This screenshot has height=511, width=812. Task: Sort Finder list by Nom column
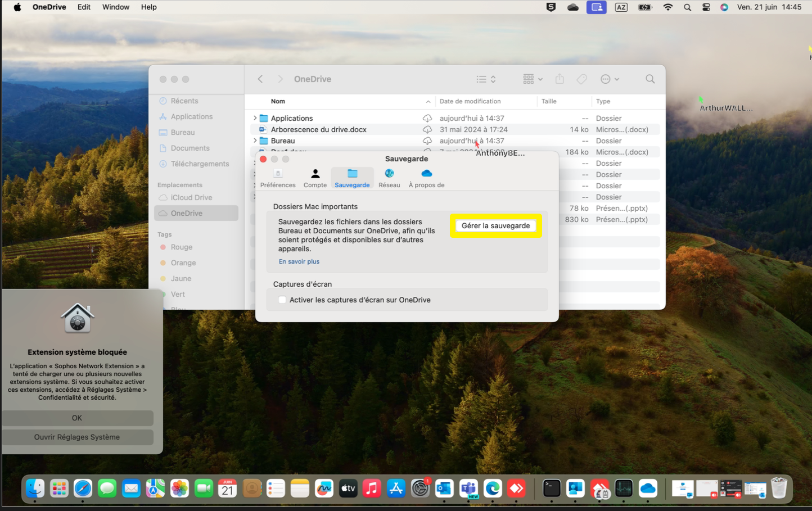278,101
